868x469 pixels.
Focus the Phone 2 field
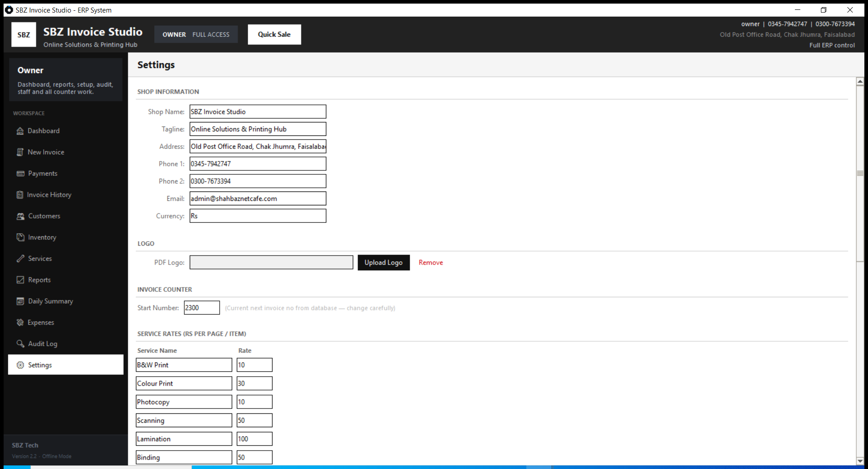tap(258, 181)
